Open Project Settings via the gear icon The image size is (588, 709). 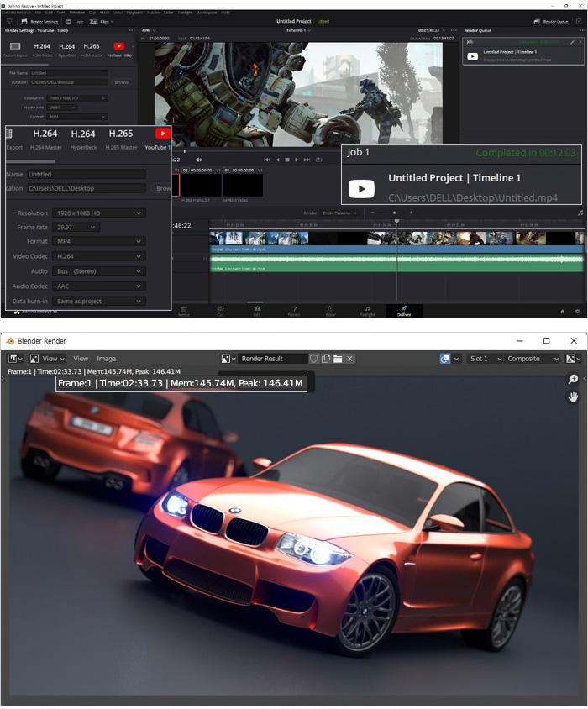pos(578,312)
